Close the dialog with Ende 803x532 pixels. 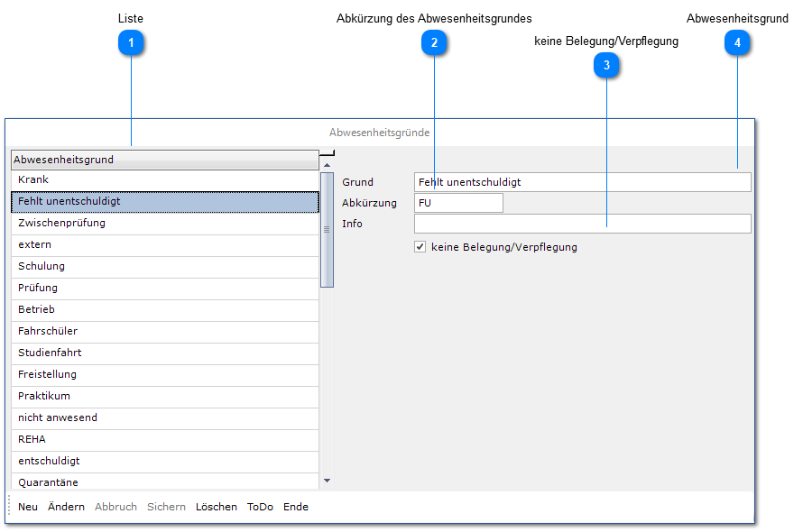pyautogui.click(x=296, y=507)
